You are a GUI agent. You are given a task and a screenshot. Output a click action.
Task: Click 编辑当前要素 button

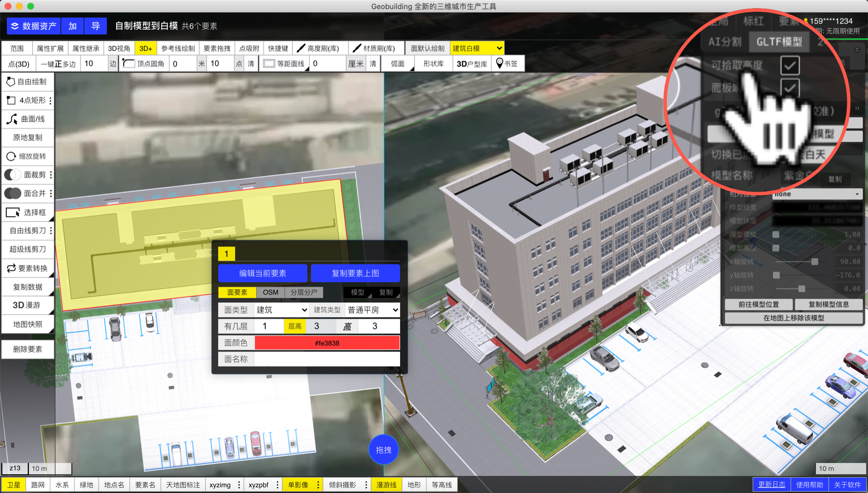(263, 273)
